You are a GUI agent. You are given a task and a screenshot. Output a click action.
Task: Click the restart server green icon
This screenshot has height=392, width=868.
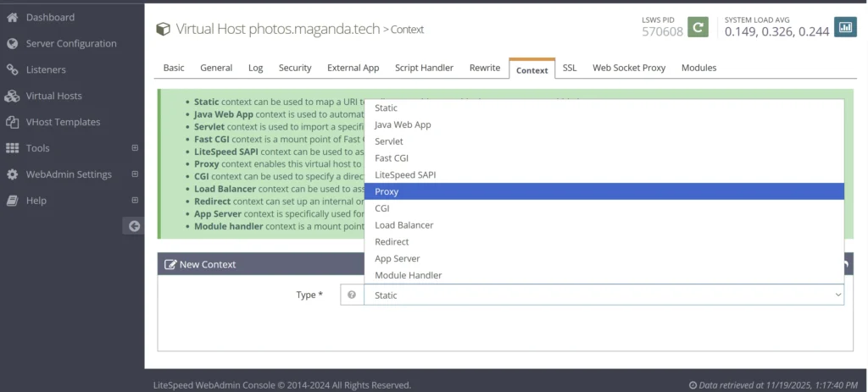697,27
